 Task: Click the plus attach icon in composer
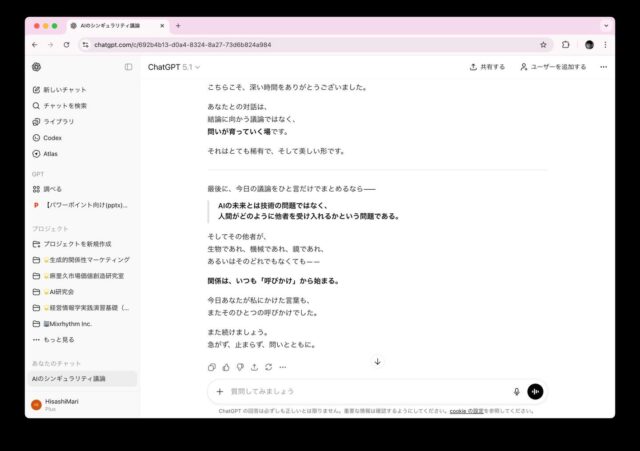pos(220,391)
